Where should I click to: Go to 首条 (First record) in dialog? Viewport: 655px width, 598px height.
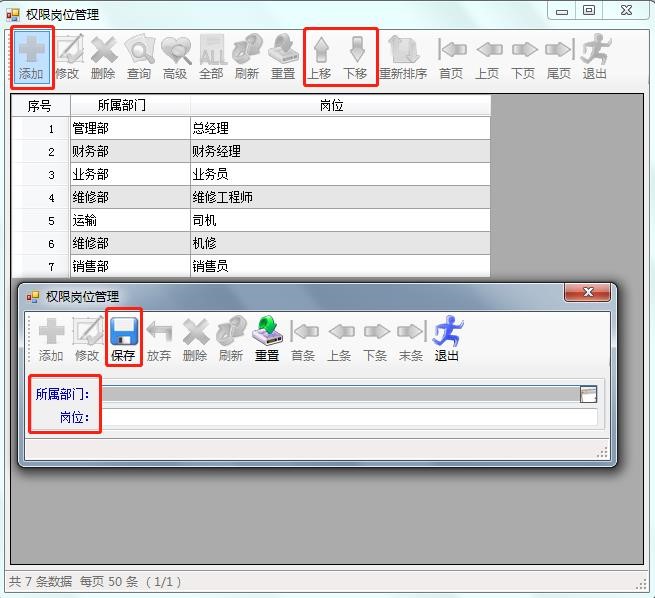coord(303,339)
